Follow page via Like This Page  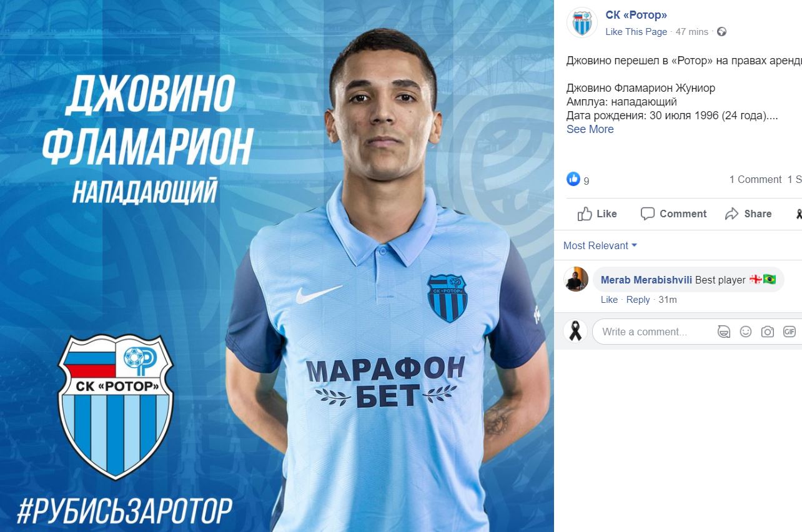pos(636,32)
